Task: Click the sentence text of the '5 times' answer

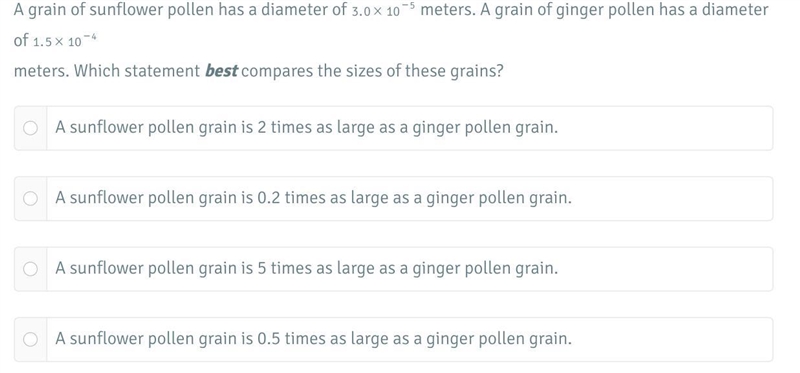Action: coord(307,268)
